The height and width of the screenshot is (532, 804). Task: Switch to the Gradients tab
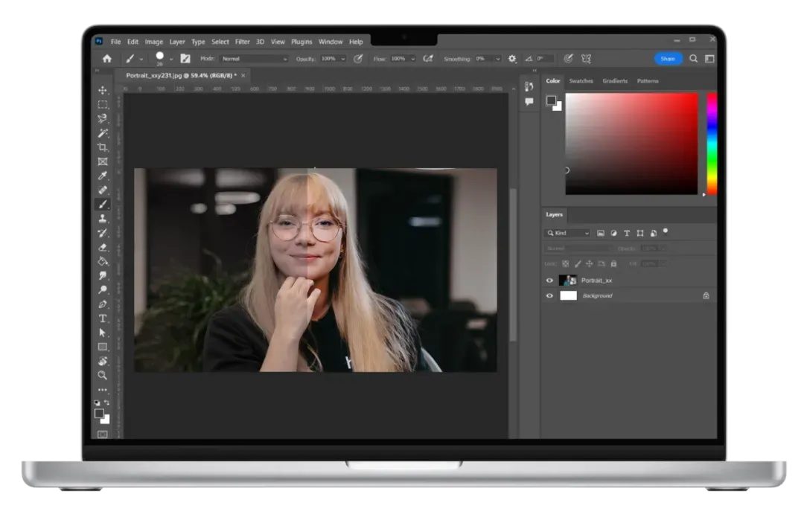pyautogui.click(x=615, y=81)
